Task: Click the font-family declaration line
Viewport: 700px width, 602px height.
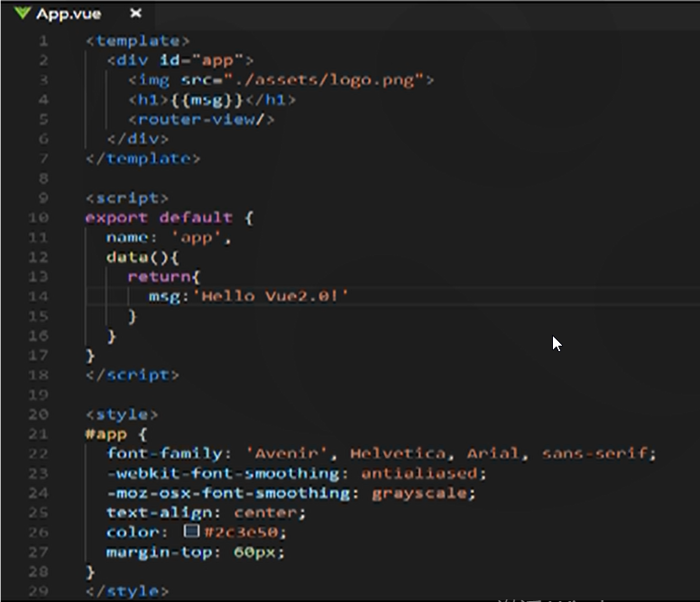Action: (x=382, y=453)
